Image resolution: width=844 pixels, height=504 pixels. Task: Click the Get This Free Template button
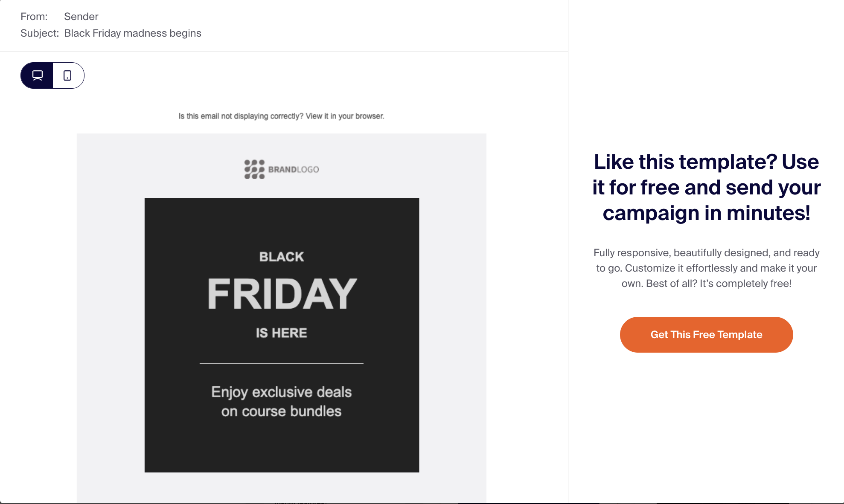point(706,335)
